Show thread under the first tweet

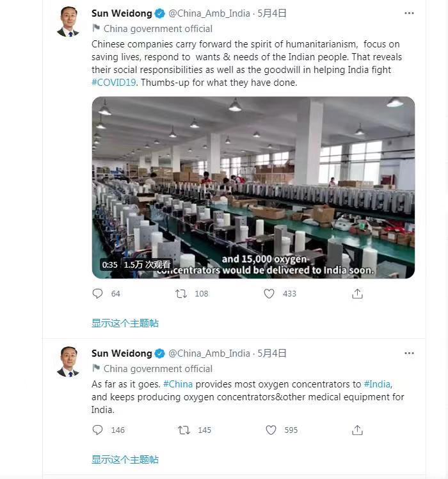point(125,323)
